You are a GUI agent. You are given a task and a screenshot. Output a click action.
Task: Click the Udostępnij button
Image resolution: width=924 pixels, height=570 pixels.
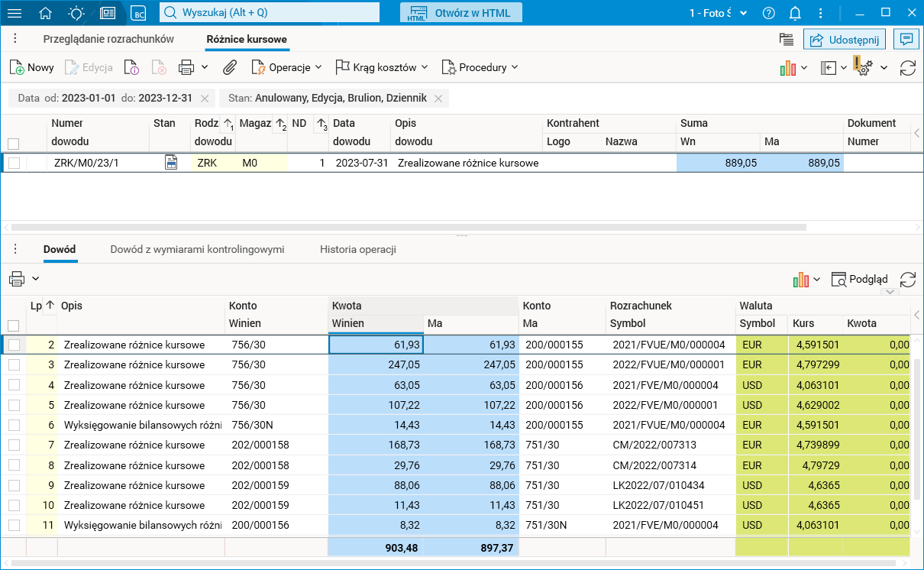pyautogui.click(x=844, y=40)
